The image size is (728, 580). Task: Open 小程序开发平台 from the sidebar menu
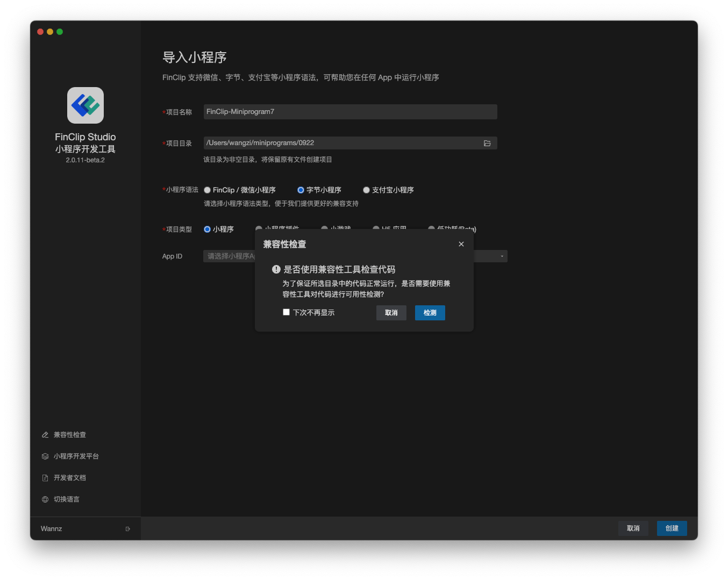coord(75,456)
